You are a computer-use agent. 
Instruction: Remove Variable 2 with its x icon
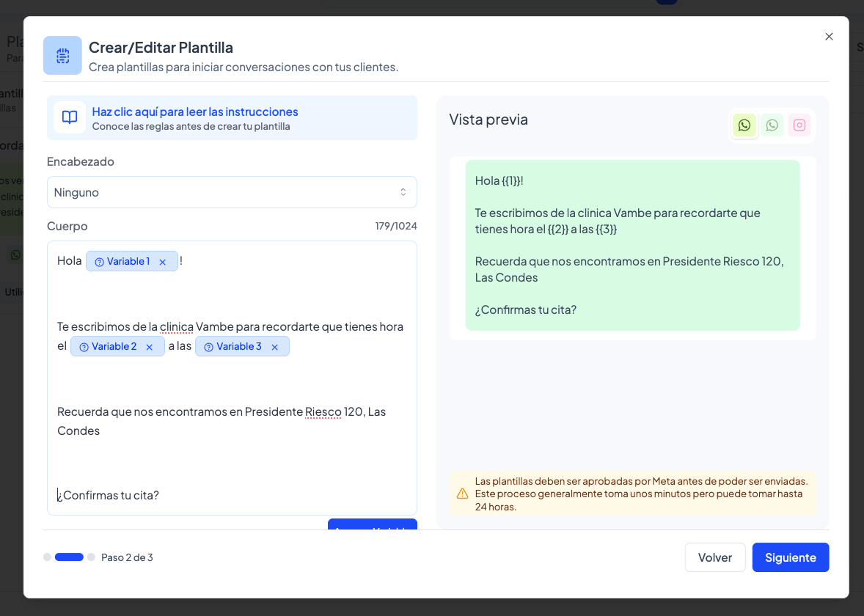tap(150, 347)
